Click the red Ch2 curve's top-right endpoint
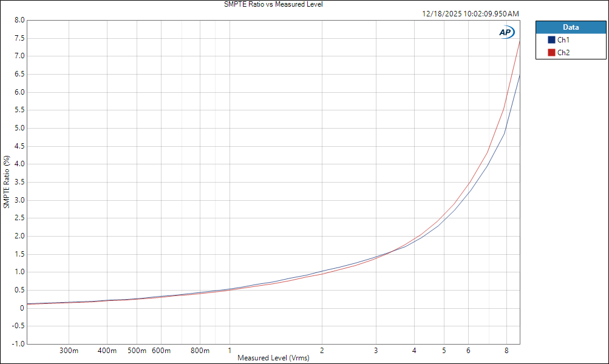609x364 pixels. coord(520,41)
